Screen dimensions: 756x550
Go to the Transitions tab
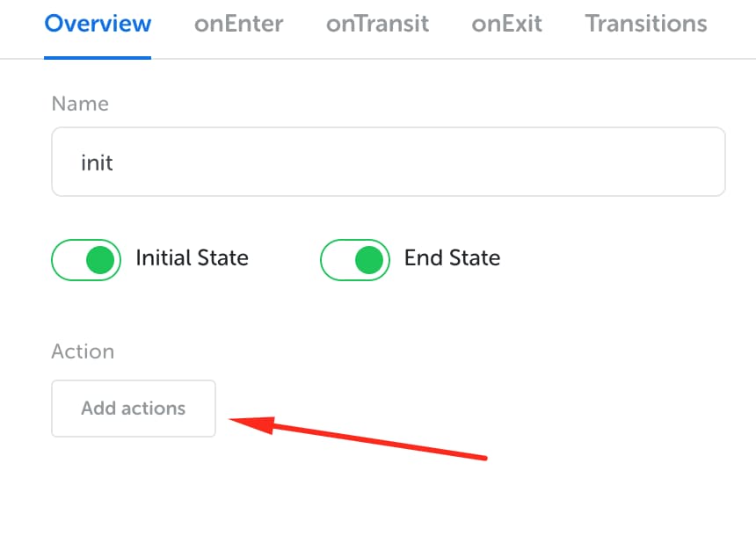coord(646,24)
